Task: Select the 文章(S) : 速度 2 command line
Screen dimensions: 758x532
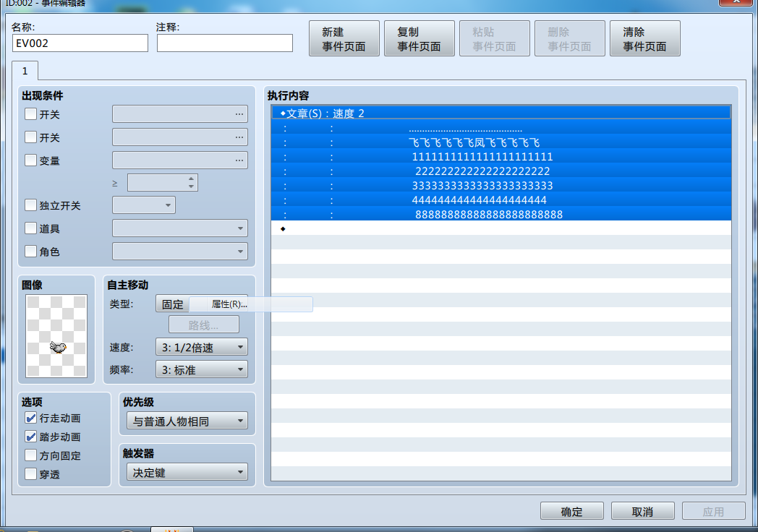Action: 501,113
